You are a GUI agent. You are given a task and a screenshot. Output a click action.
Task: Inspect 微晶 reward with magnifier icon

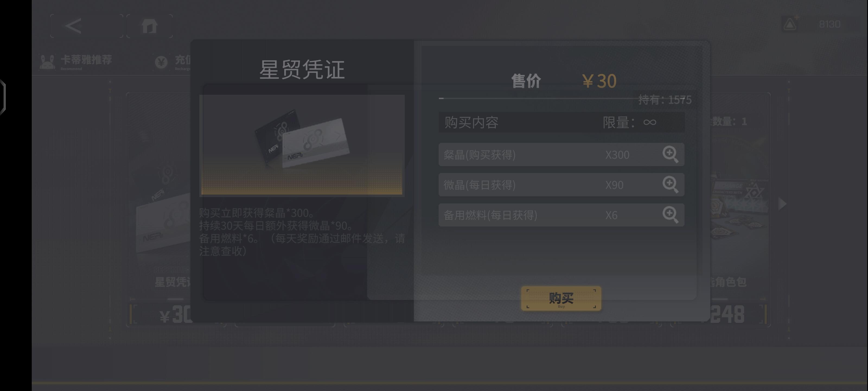pyautogui.click(x=670, y=185)
